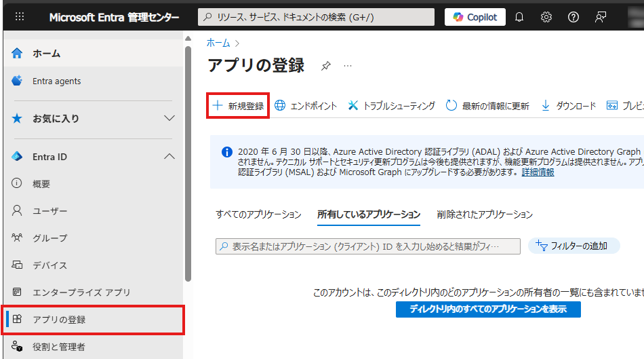Click the sidebar vertical scrollbar
Screen dimensions: 644x359
click(x=188, y=164)
